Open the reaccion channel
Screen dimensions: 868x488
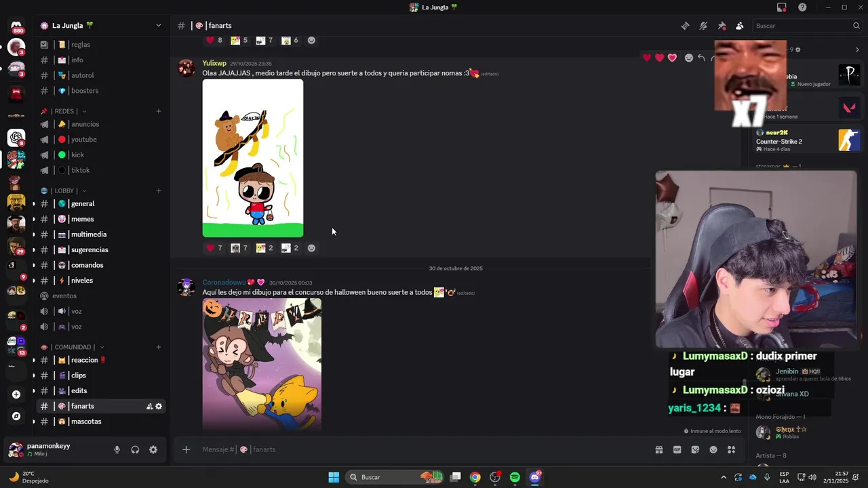click(101, 360)
